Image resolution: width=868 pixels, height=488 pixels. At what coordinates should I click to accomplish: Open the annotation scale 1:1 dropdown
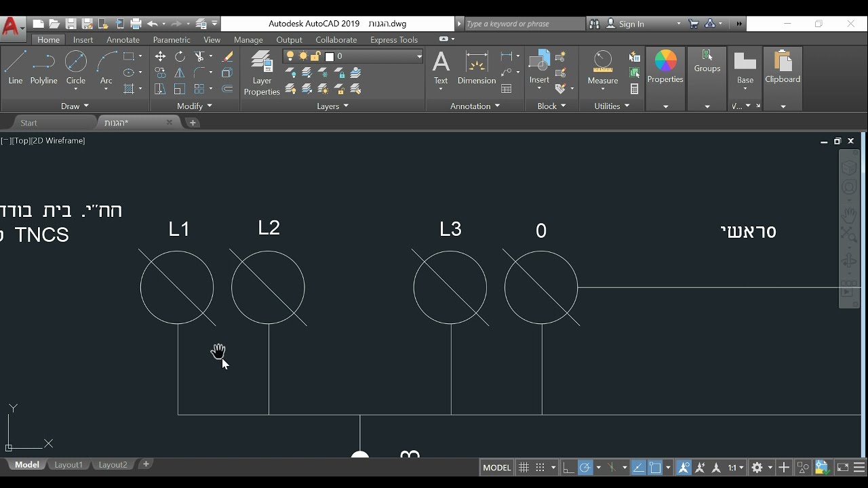tap(736, 468)
